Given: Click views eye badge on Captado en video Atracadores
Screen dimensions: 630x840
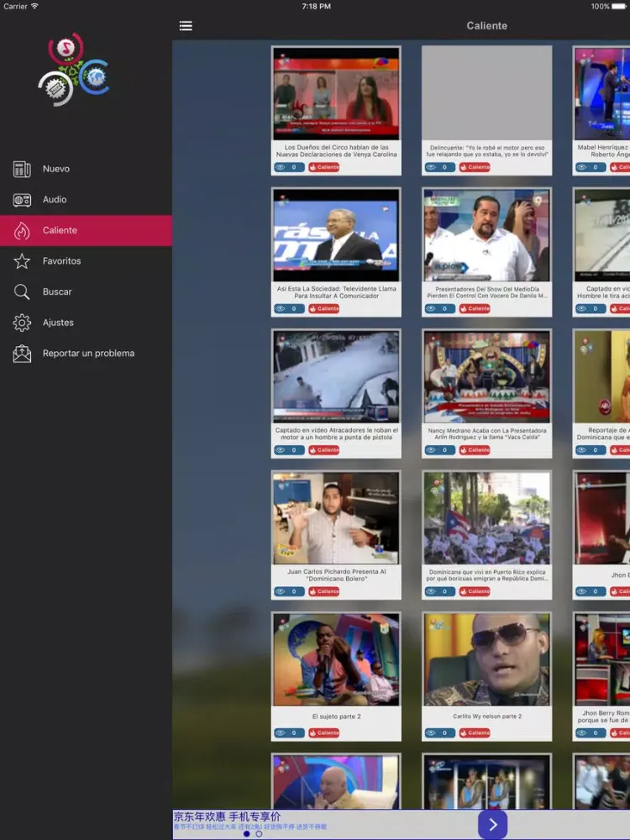Looking at the screenshot, I should point(289,450).
